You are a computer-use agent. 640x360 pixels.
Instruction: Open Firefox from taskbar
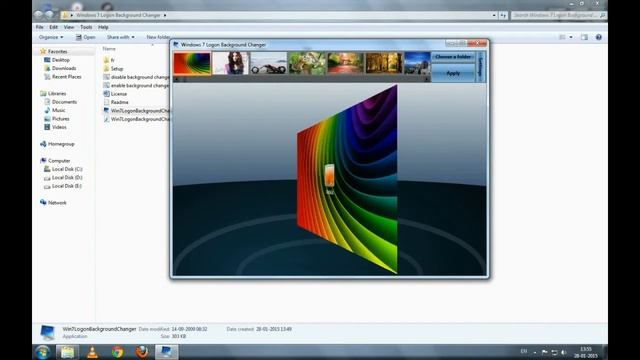(142, 352)
